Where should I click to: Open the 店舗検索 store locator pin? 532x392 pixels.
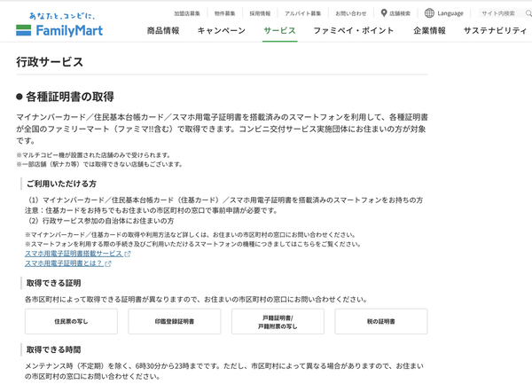395,13
